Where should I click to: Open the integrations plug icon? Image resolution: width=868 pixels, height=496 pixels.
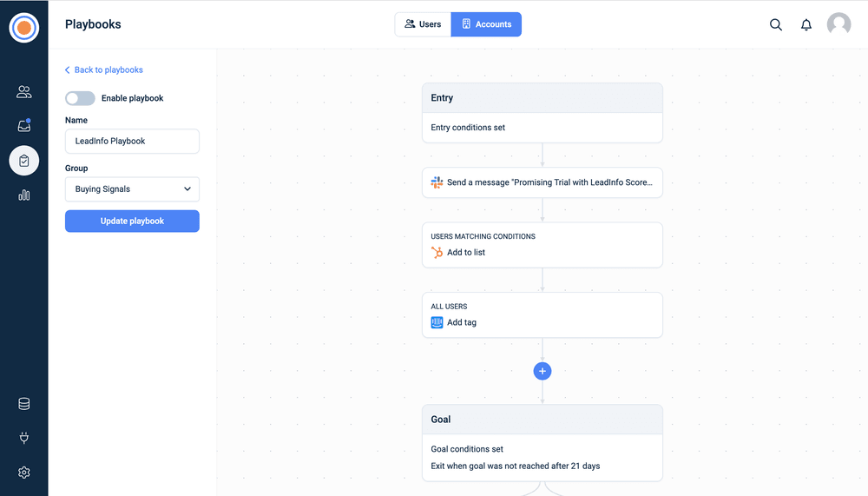(24, 438)
